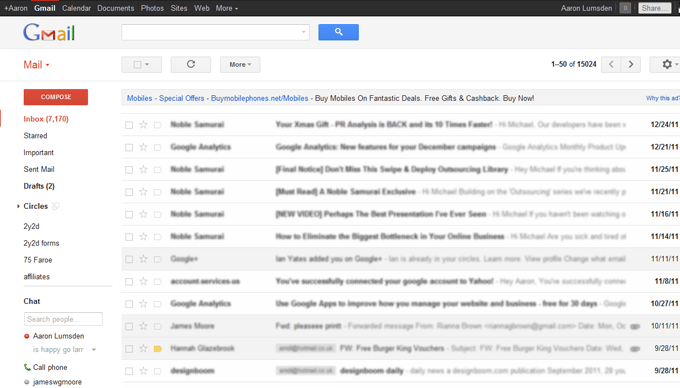Image resolution: width=680 pixels, height=388 pixels.
Task: Check the account-services-us email checkbox
Action: [129, 282]
